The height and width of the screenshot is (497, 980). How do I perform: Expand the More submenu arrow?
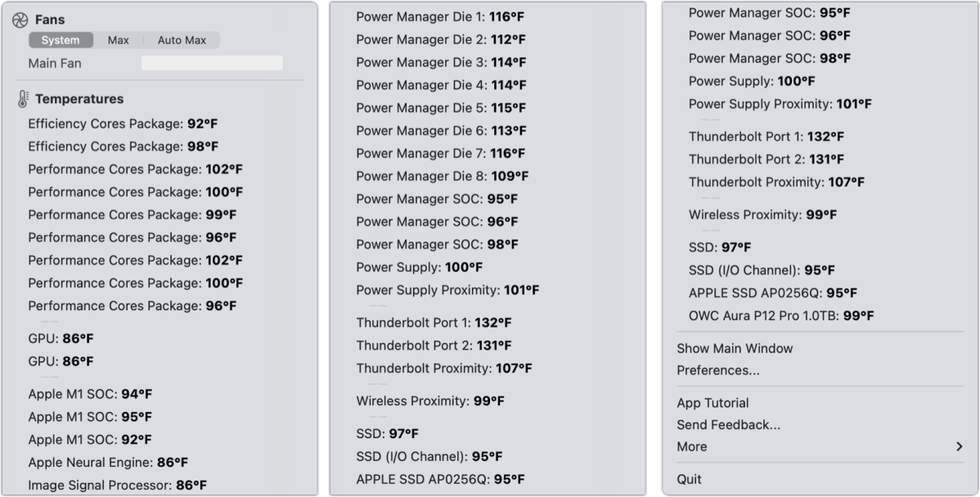[x=959, y=447]
